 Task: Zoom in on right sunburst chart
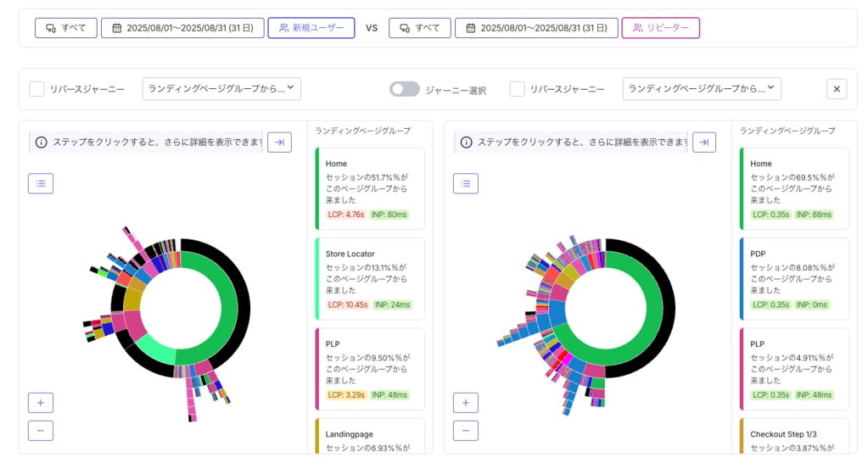[x=466, y=403]
